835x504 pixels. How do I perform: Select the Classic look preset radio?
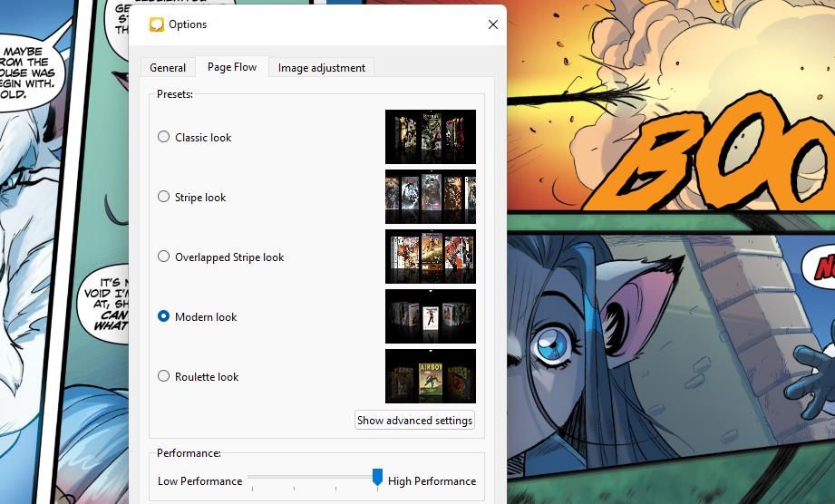163,137
